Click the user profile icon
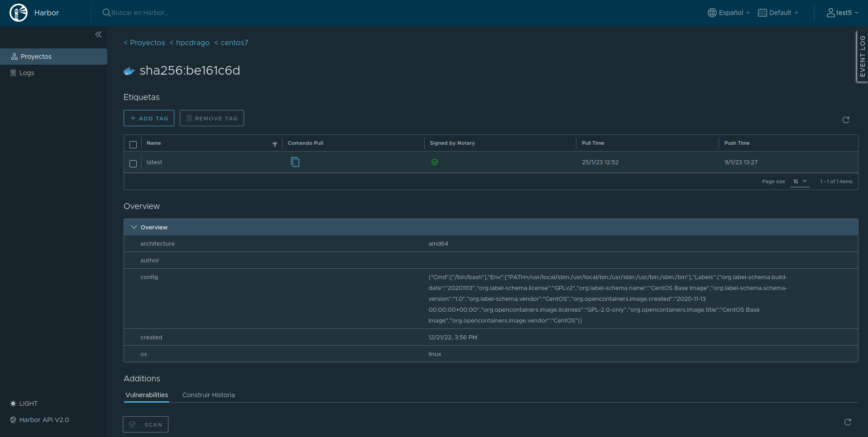This screenshot has width=868, height=437. pos(831,13)
